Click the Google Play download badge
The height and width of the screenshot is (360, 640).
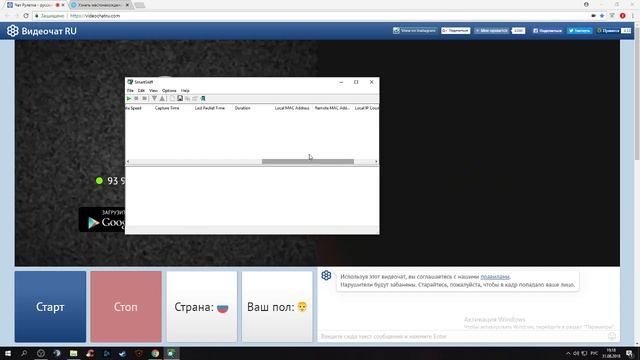(102, 220)
